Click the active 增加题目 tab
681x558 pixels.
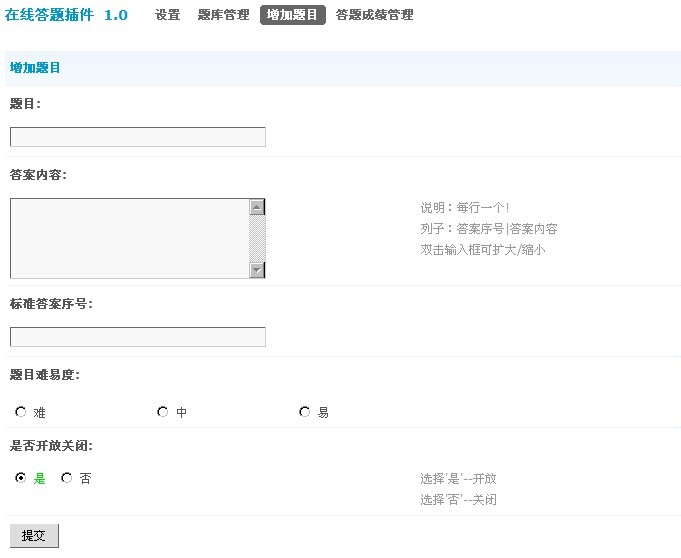pos(293,15)
